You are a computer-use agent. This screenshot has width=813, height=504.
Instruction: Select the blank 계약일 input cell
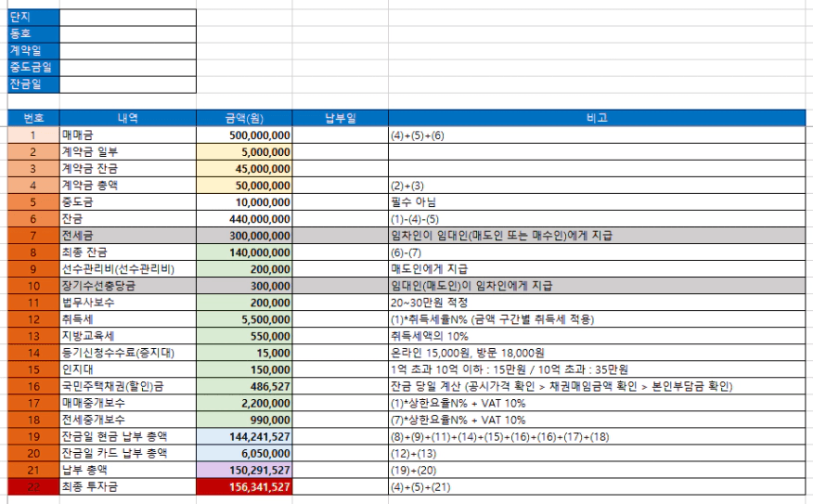click(128, 51)
